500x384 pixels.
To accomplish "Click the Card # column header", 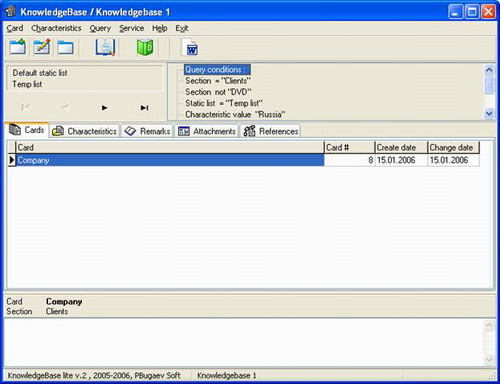I will pos(349,147).
